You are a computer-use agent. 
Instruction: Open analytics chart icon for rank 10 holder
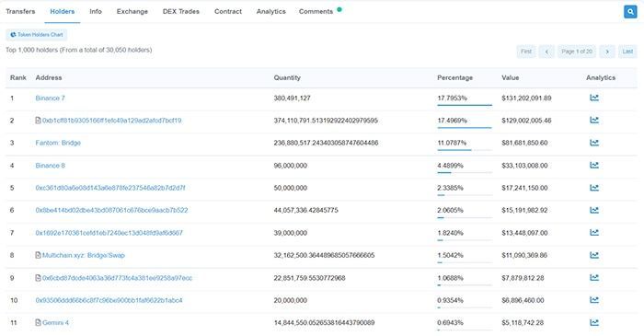click(x=594, y=300)
